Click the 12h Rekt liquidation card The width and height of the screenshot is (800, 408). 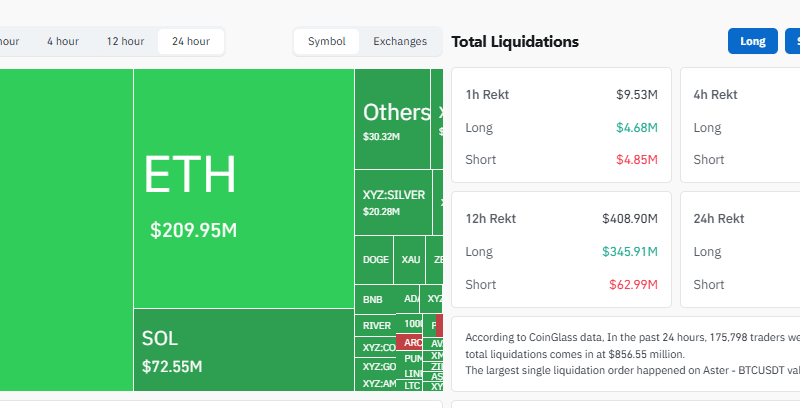(560, 250)
